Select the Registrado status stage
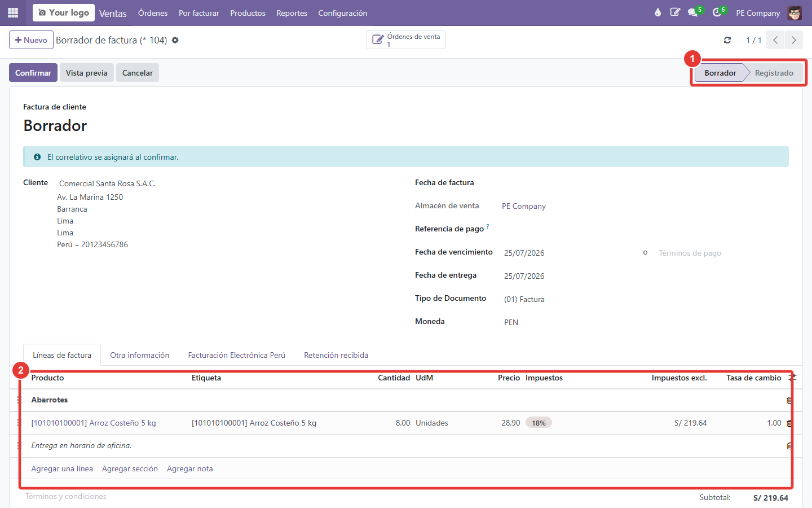Viewport: 812px width, 508px height. 774,73
